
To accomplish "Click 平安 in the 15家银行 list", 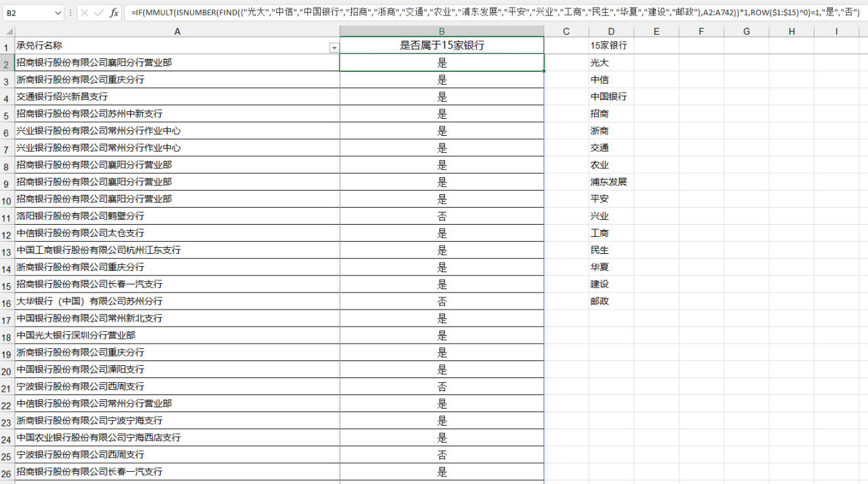I will [x=611, y=199].
